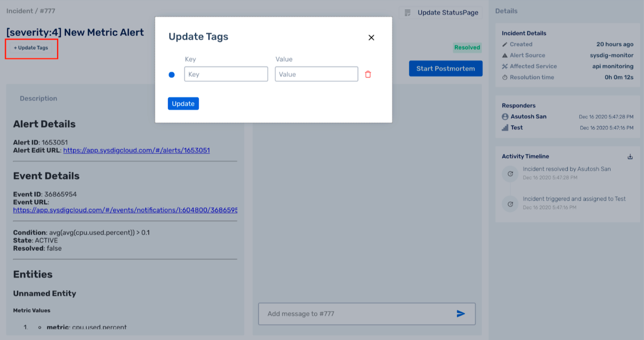The height and width of the screenshot is (340, 644).
Task: Click the Update StatusPage button
Action: coord(441,13)
